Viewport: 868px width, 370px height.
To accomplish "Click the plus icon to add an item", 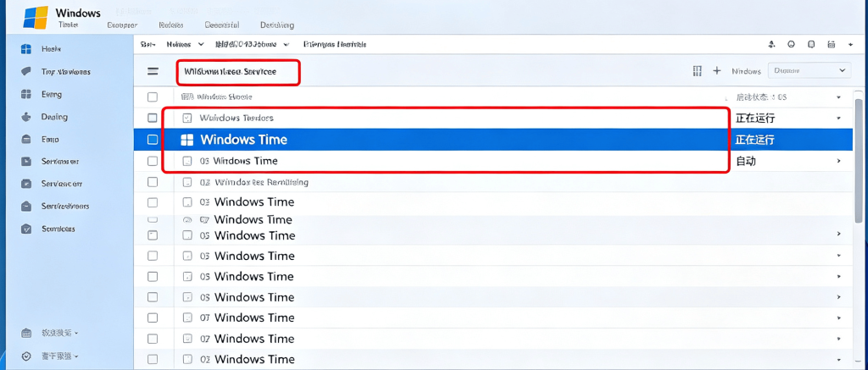I will [717, 71].
